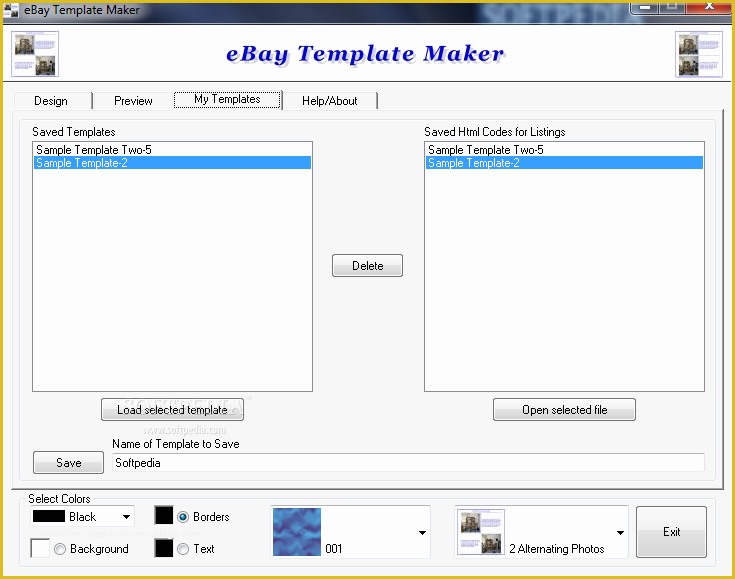Select Sample Template Two-5 in Saved Html Codes

564,150
